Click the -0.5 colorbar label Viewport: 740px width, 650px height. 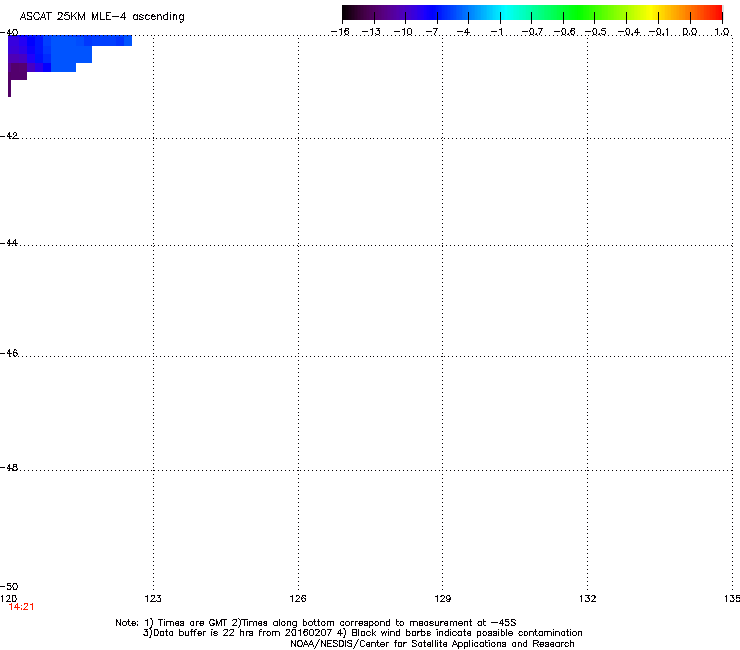tap(596, 32)
